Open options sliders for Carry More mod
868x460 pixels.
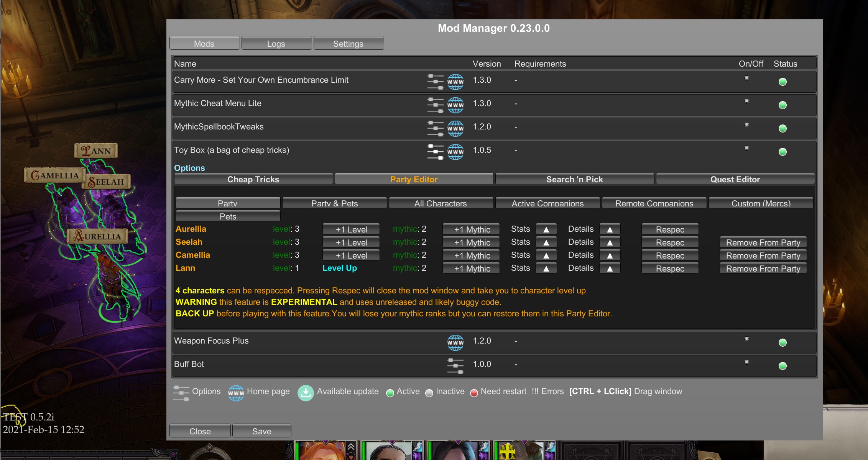point(435,82)
